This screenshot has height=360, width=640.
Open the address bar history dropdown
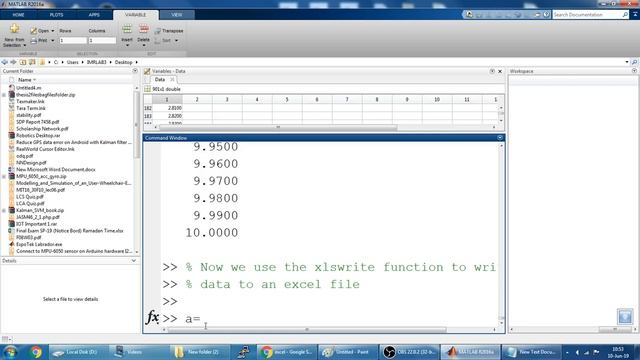[627, 62]
